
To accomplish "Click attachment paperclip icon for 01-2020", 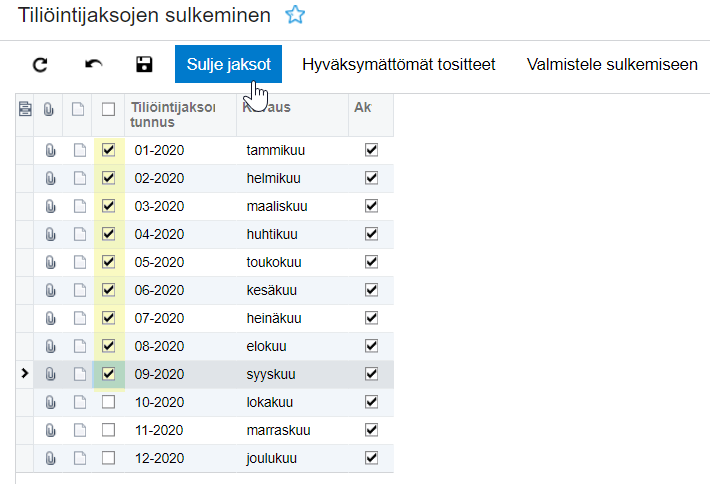I will pos(49,150).
